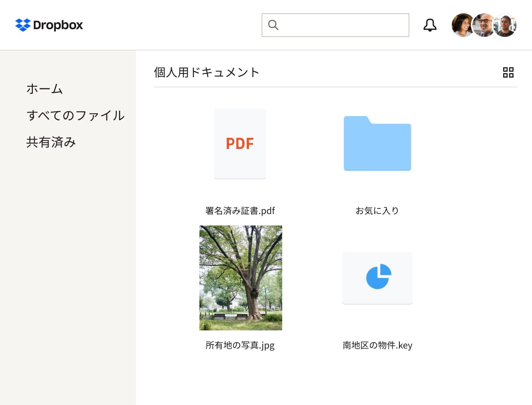Select すべてのファイル in the sidebar
The height and width of the screenshot is (405, 532).
click(76, 115)
